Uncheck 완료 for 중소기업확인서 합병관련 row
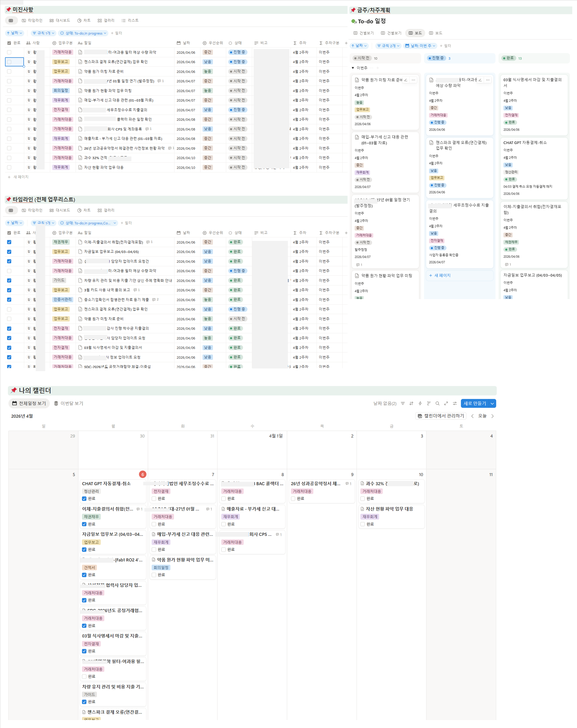The image size is (577, 728). point(9,300)
